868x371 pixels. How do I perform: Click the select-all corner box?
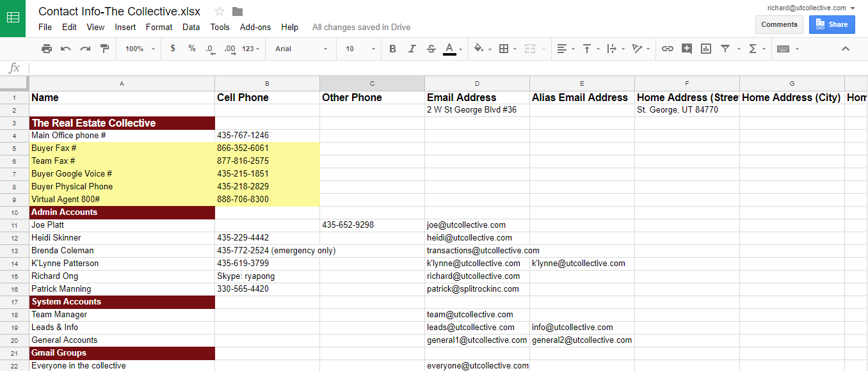click(14, 84)
